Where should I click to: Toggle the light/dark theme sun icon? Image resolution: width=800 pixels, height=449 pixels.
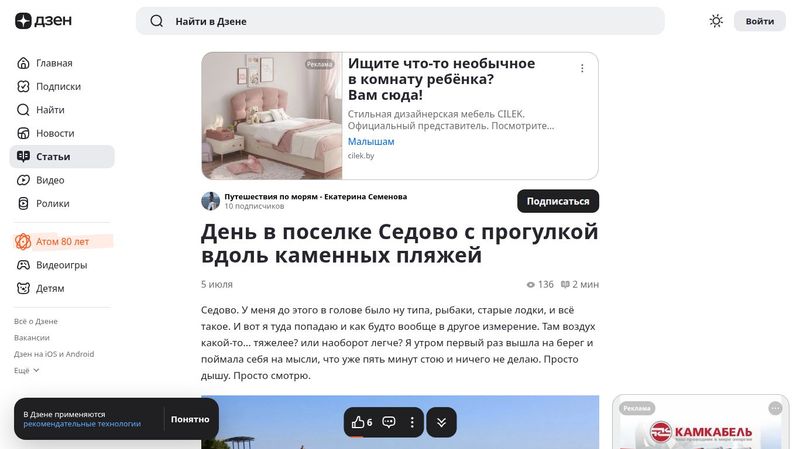pyautogui.click(x=716, y=21)
